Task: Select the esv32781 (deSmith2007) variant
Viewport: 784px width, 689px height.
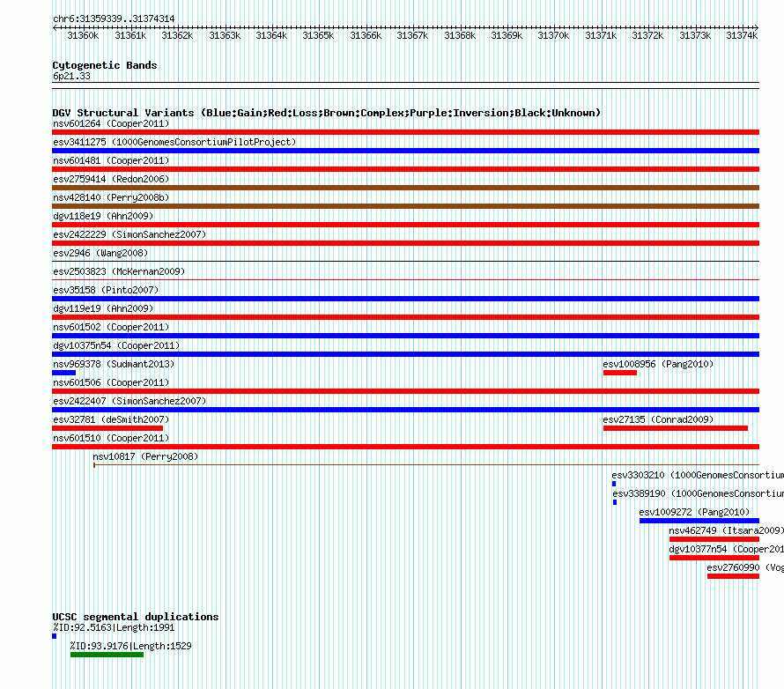Action: [x=111, y=419]
